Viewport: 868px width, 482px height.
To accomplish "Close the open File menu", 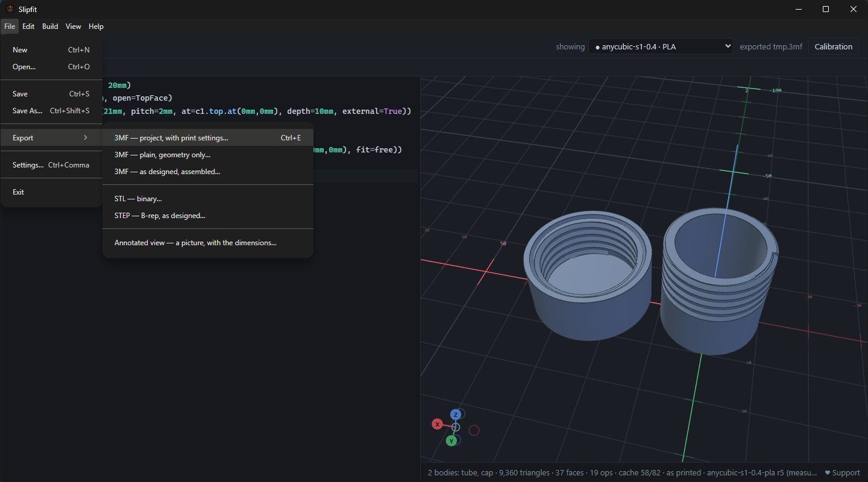I will (x=10, y=27).
